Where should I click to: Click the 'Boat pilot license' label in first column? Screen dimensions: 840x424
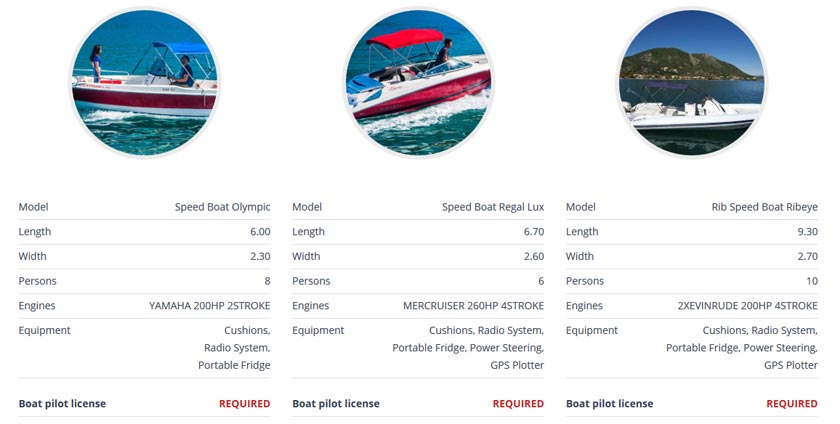click(62, 404)
